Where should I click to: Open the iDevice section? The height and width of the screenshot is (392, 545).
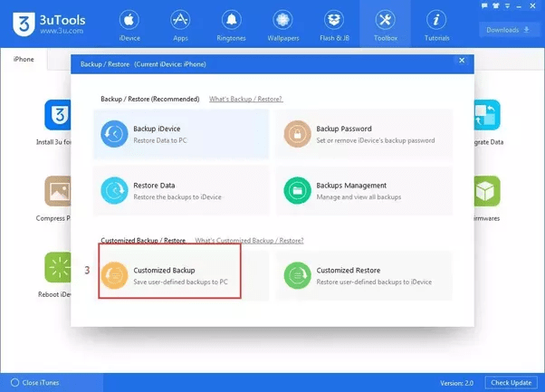[129, 25]
